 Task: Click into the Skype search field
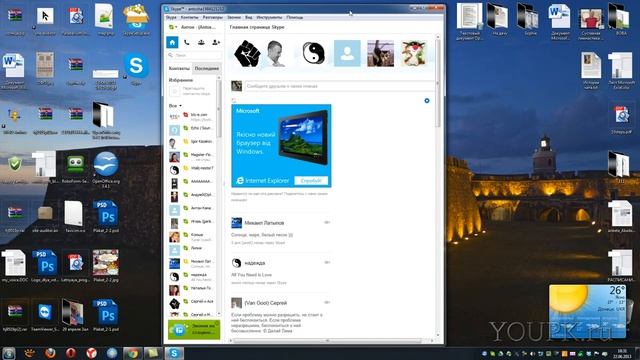(194, 55)
